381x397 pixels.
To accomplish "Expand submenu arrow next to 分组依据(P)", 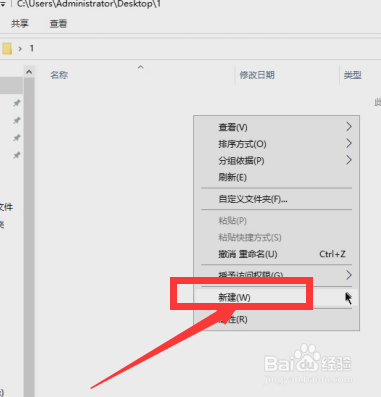I will (349, 160).
